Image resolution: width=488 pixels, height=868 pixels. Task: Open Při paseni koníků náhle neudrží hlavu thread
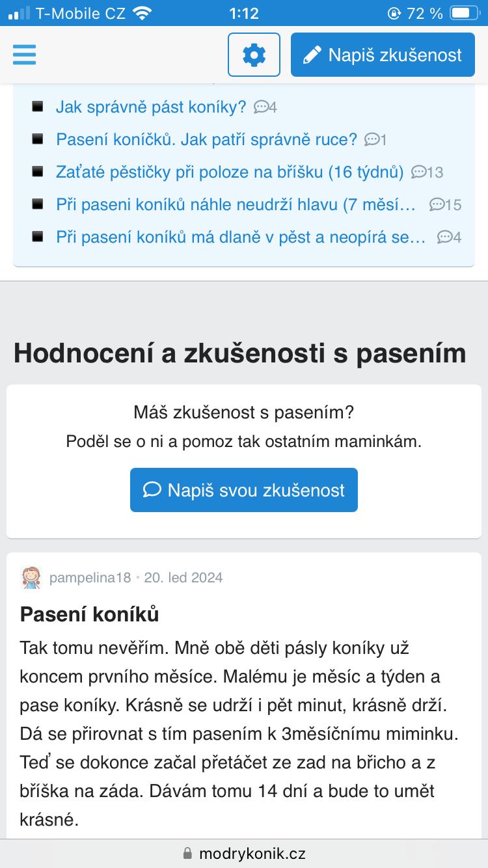click(236, 204)
